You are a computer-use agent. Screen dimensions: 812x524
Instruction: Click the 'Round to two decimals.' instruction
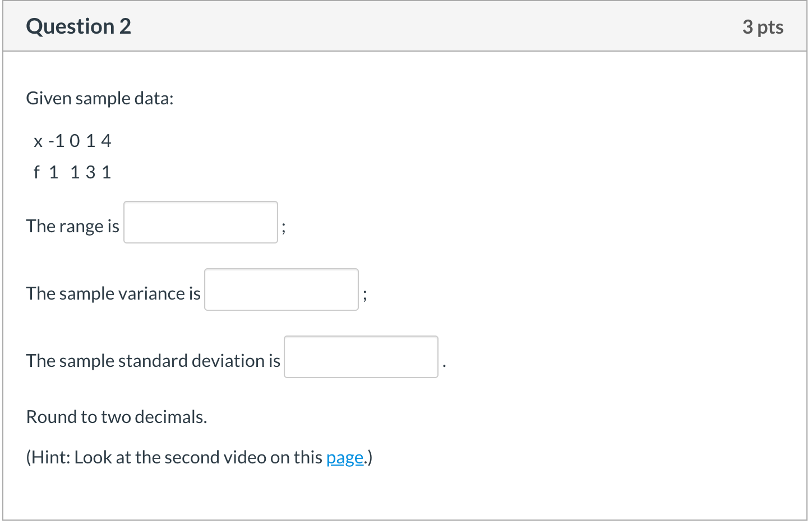pyautogui.click(x=117, y=417)
